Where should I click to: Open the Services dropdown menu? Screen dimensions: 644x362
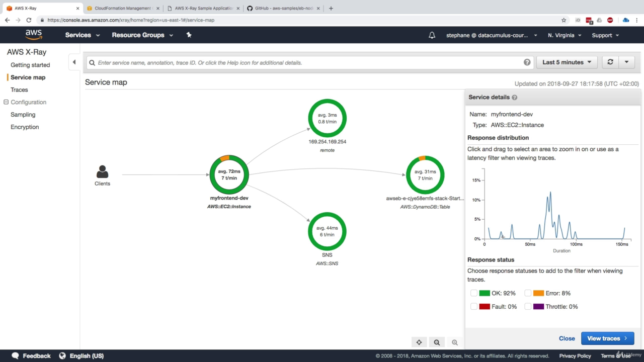(83, 35)
